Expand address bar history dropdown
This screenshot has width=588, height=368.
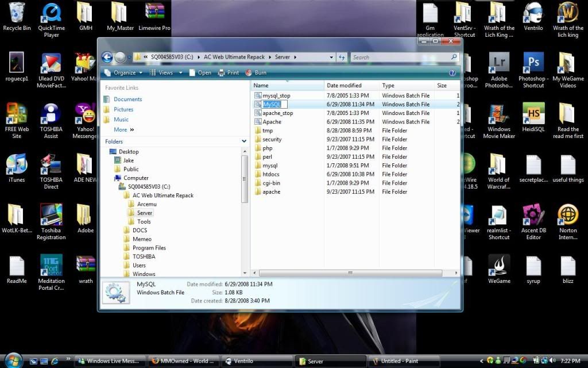click(331, 57)
